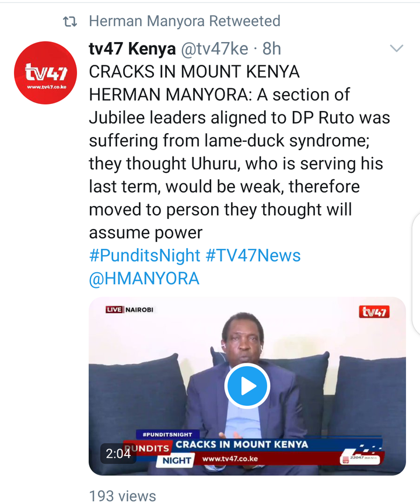Open the @HMANYORA mention
Image resolution: width=420 pixels, height=504 pixels.
pos(144,279)
